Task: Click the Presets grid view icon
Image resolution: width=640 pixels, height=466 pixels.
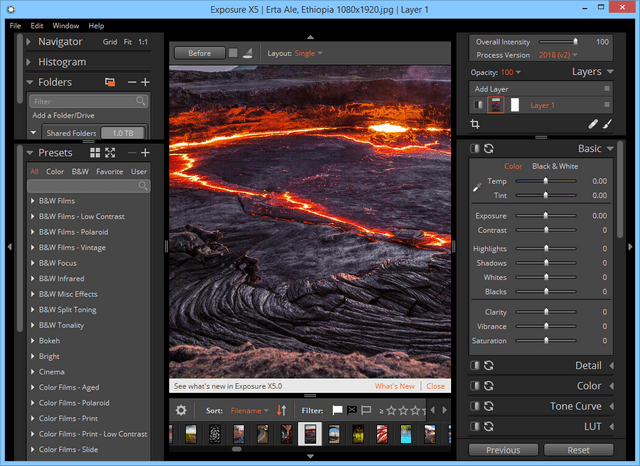Action: (94, 153)
